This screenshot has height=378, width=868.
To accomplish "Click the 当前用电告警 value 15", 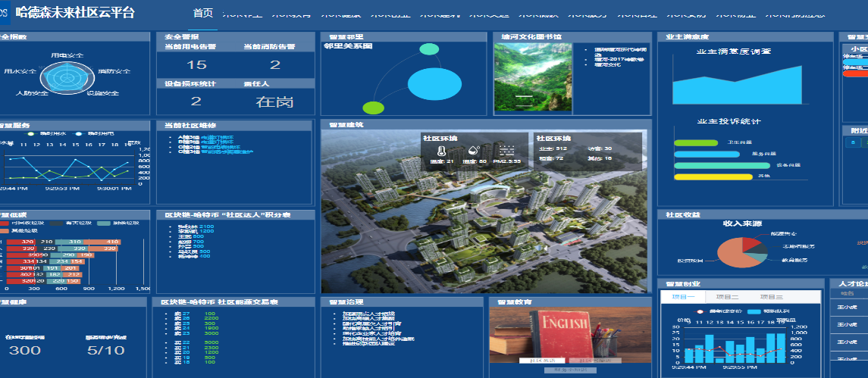I will coord(196,64).
